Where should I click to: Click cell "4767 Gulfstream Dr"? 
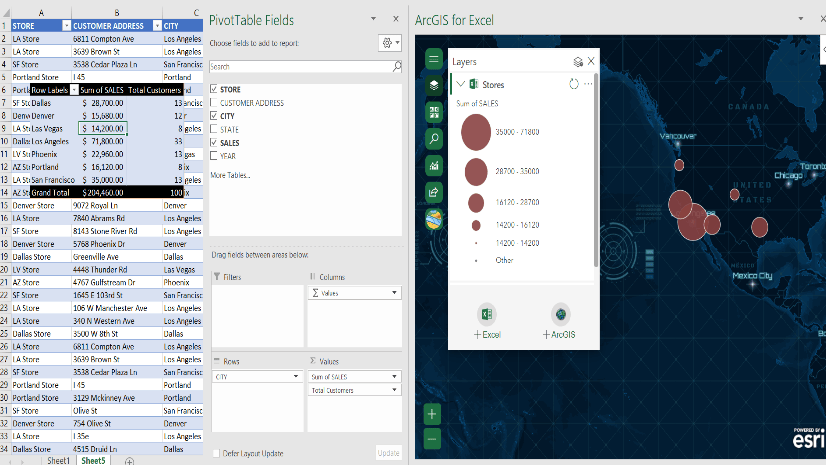tap(116, 282)
